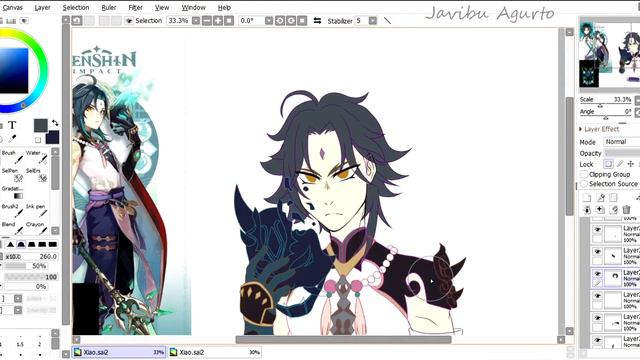
Task: Enable Selection Source option
Action: pos(584,184)
